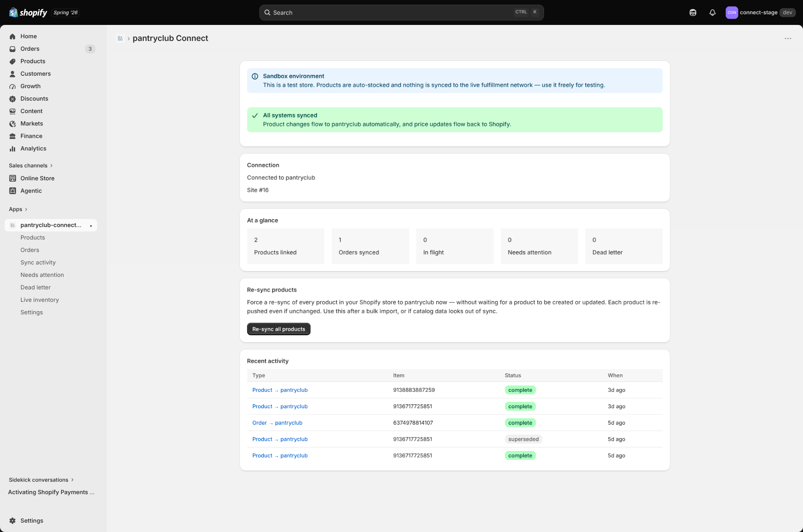The width and height of the screenshot is (803, 532).
Task: Click item number 6374978814107
Action: (x=413, y=423)
